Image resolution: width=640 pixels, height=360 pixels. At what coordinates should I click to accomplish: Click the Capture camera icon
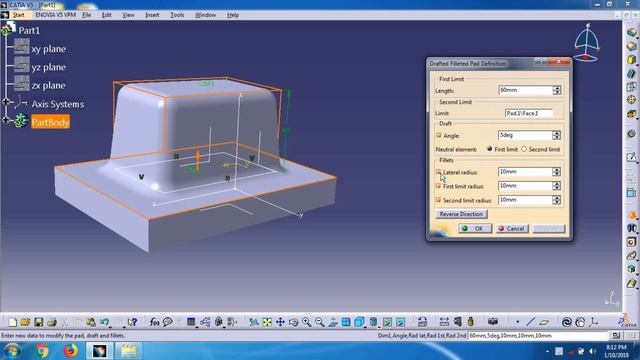click(493, 322)
